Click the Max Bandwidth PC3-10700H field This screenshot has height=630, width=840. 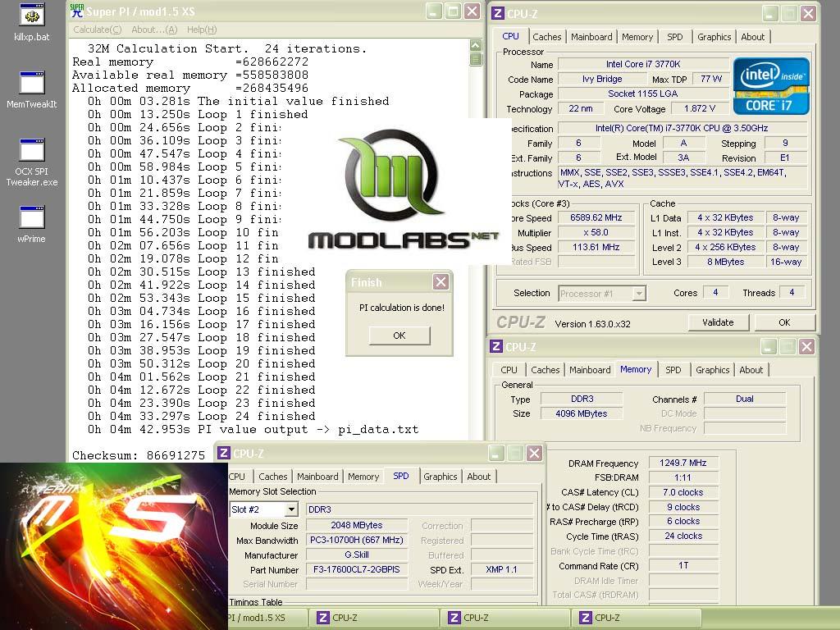[x=356, y=540]
